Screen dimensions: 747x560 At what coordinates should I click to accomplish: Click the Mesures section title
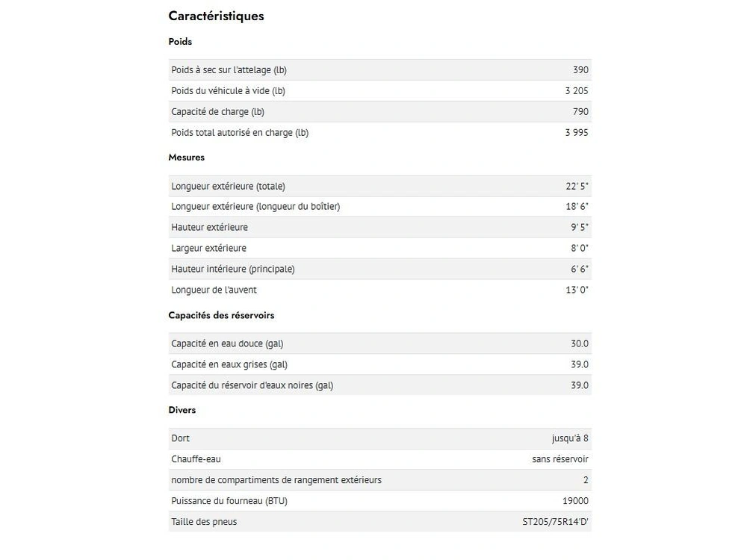pos(186,158)
